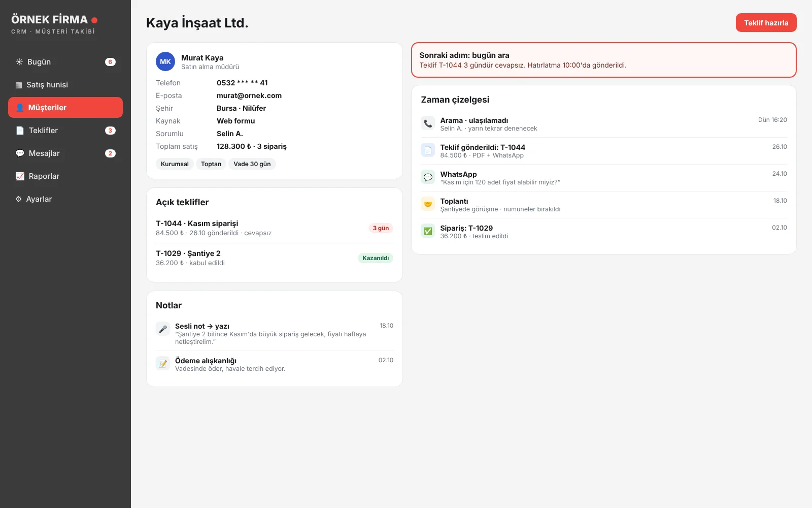Click the microphone icon for Sesli not
The image size is (812, 508).
[x=163, y=329]
